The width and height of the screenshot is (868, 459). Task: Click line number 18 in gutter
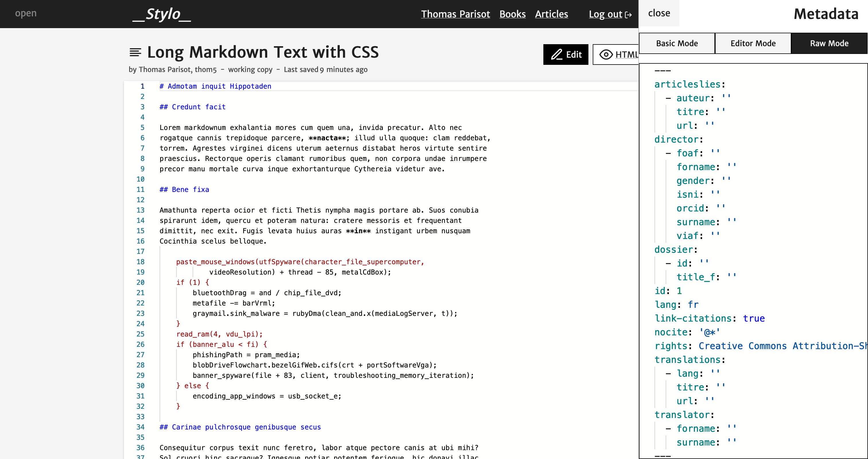[140, 262]
